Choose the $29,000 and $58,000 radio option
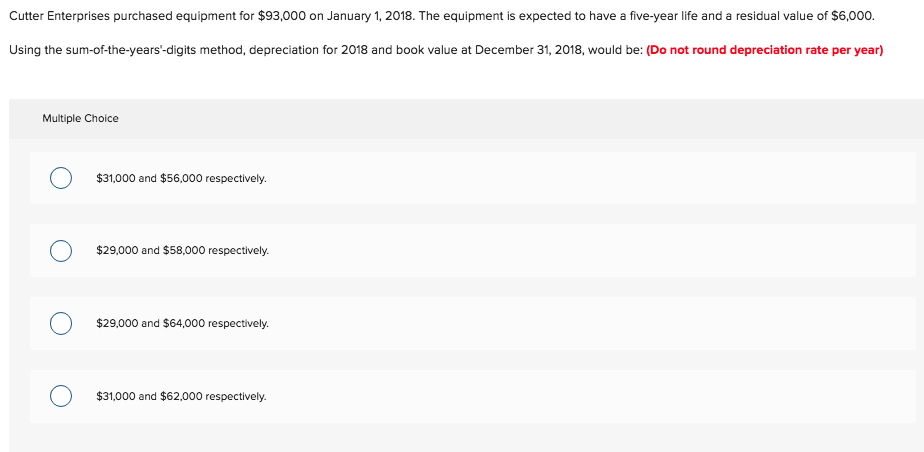 (61, 250)
